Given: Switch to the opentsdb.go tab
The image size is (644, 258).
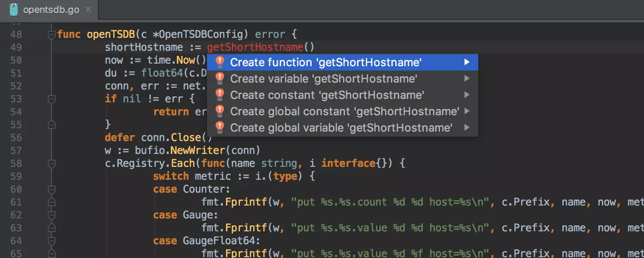Looking at the screenshot, I should point(51,10).
